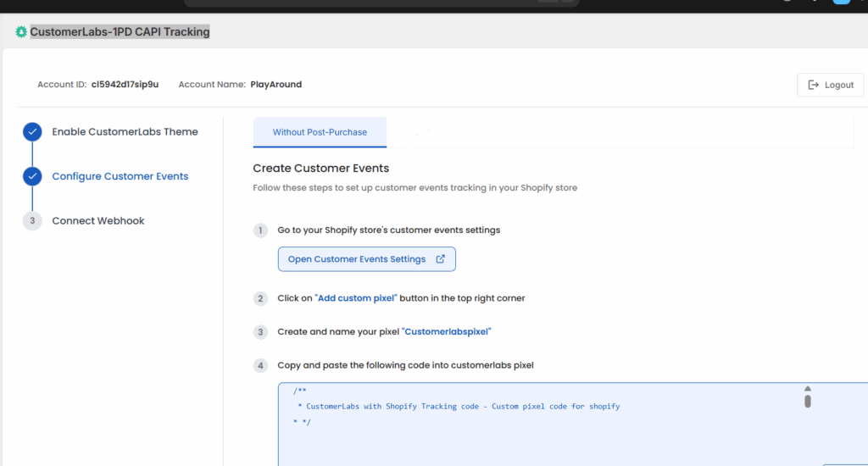
Task: Click checkmark circle for Configure Customer Events
Action: (32, 176)
